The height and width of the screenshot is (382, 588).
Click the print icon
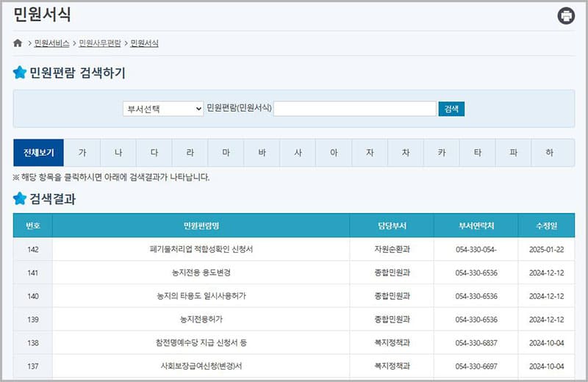point(566,15)
